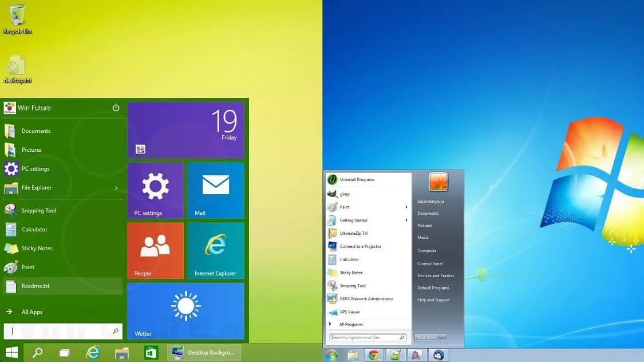Choose UltimateZip 7.0 from the program list
The image size is (644, 362).
[x=353, y=234]
